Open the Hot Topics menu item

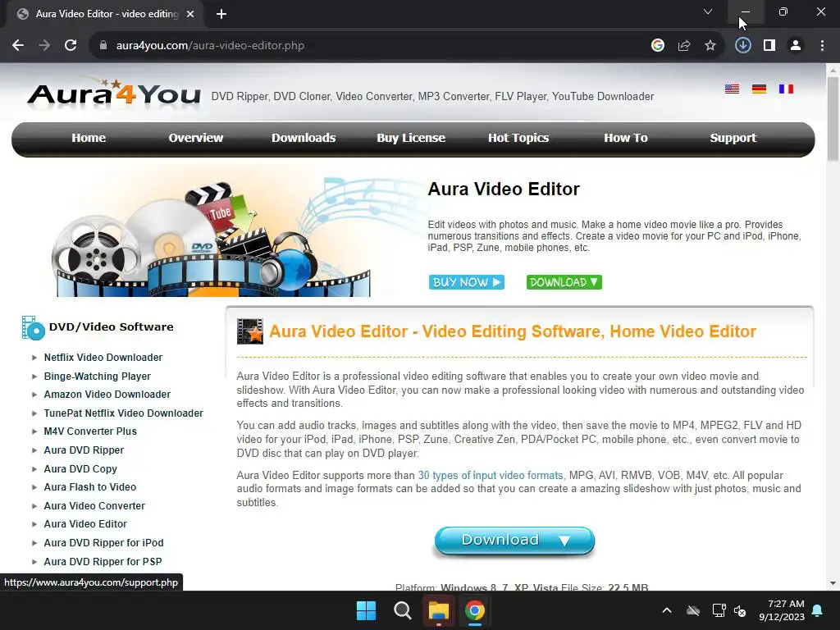pos(518,138)
